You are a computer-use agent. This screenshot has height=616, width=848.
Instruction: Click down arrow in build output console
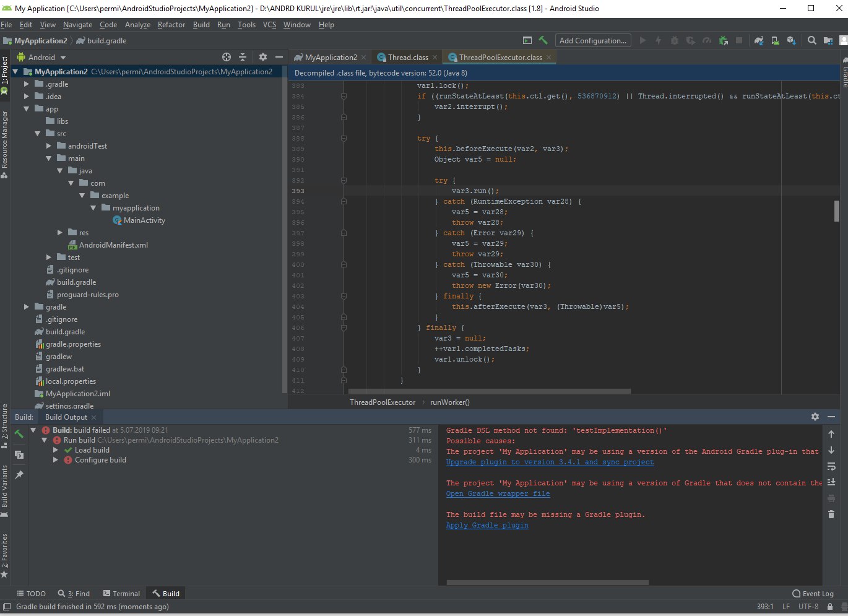[x=831, y=450]
